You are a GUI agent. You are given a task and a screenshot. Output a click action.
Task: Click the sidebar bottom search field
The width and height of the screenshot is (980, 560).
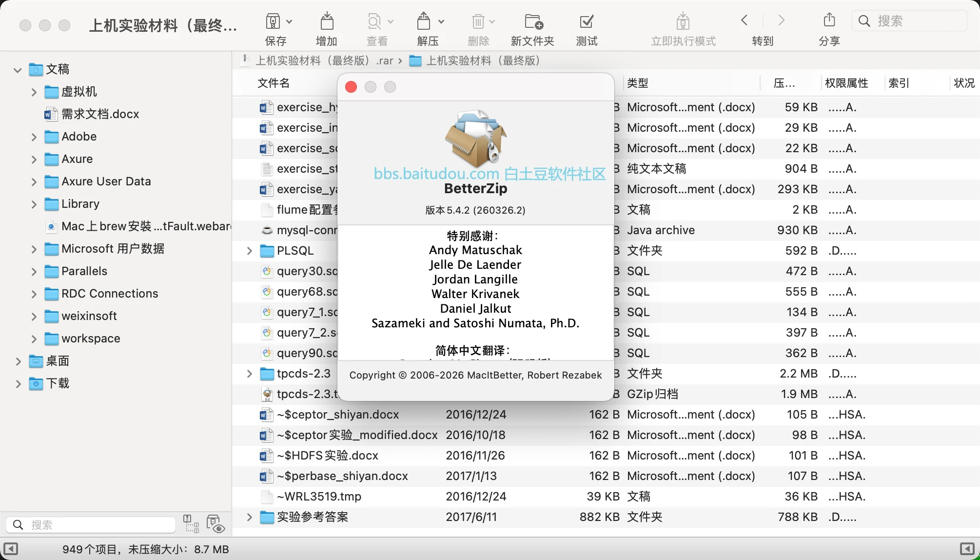coord(91,525)
